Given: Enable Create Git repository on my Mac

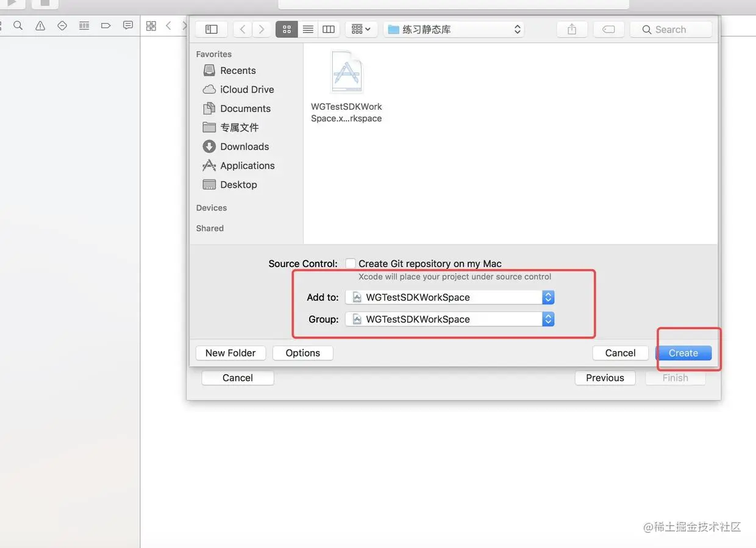Looking at the screenshot, I should point(351,263).
